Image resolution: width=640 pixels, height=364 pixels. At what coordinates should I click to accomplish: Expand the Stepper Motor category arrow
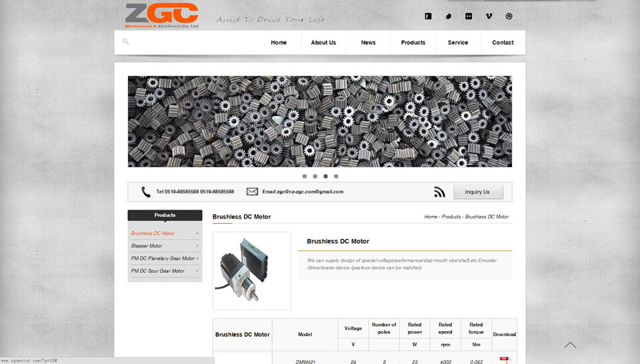click(198, 246)
